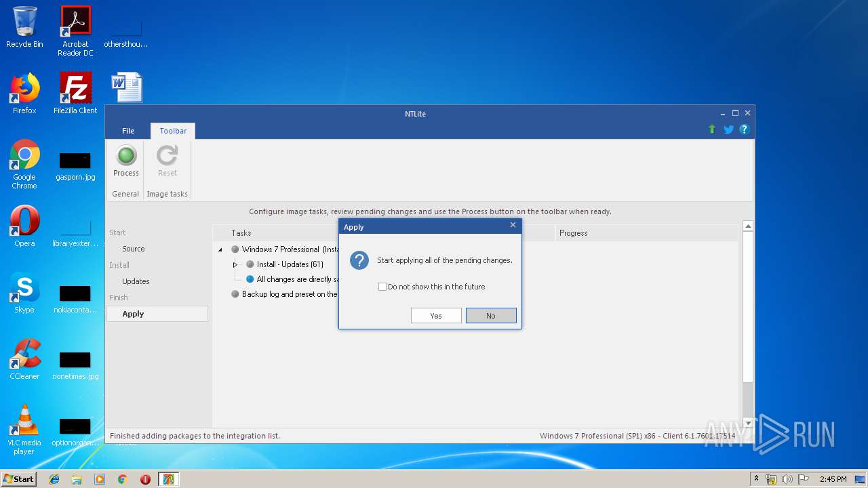Click the Reset image tasks icon
Screen dimensions: 868x488
[167, 156]
